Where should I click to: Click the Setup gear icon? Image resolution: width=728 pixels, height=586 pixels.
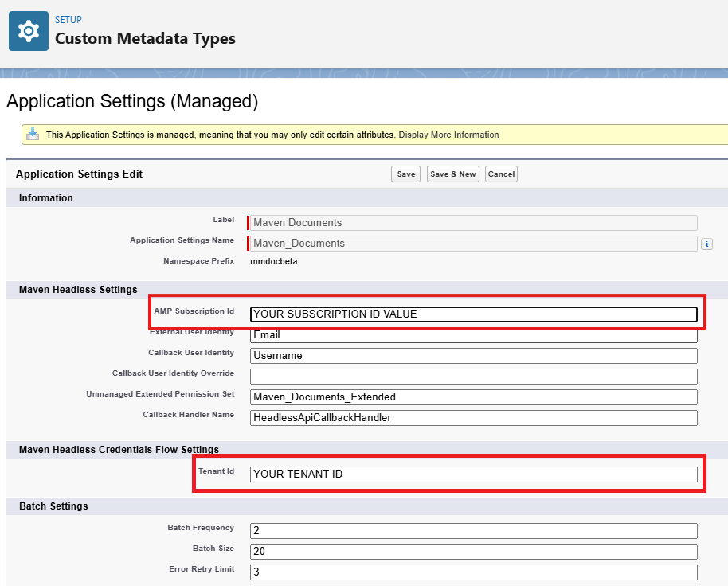point(29,31)
